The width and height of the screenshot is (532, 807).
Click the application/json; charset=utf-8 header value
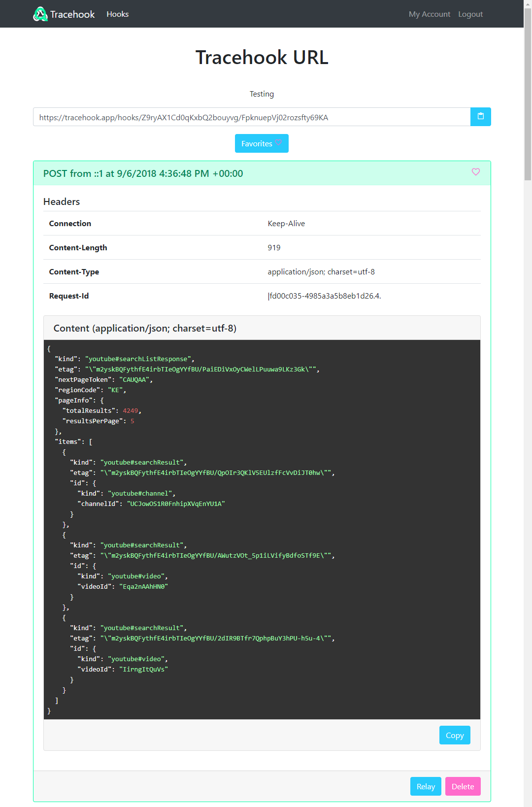click(321, 272)
